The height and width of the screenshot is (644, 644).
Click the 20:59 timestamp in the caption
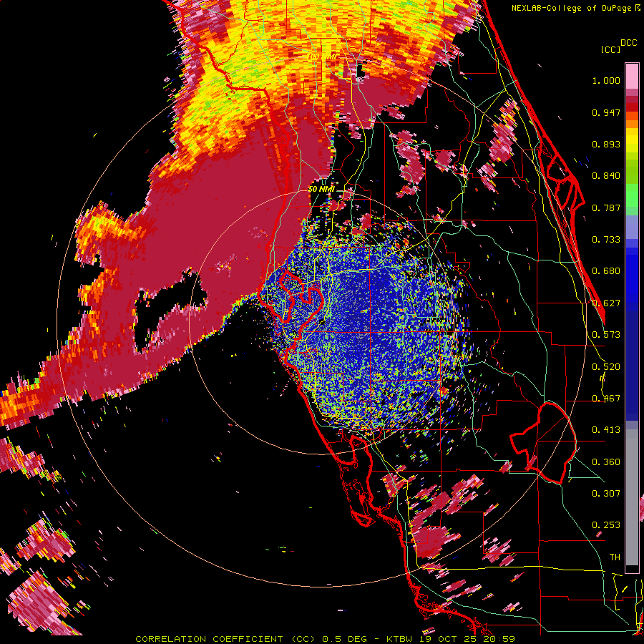499,639
